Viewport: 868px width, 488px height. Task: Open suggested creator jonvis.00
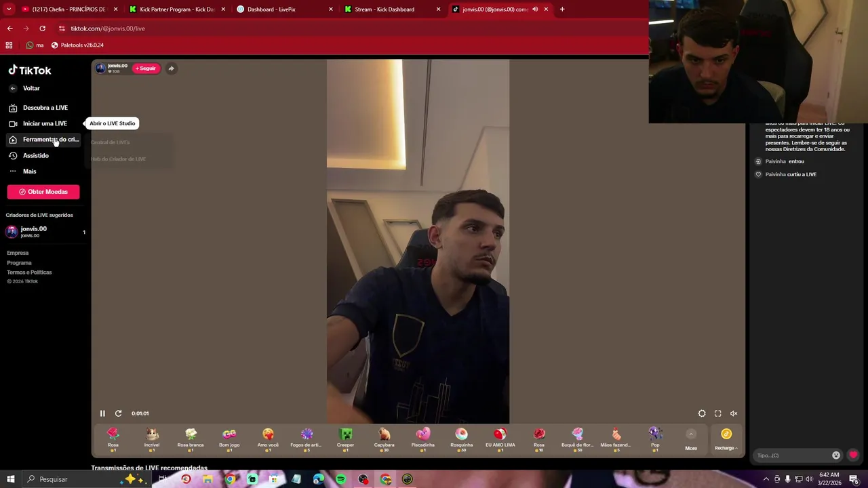[x=43, y=232]
